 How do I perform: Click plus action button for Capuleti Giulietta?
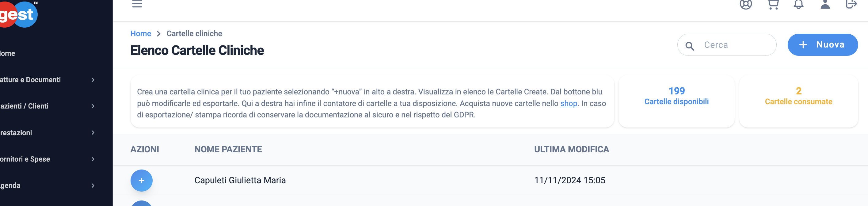(x=142, y=180)
